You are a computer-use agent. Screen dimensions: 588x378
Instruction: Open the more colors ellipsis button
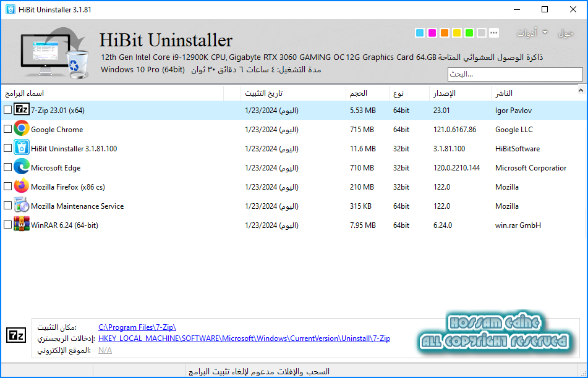pos(494,33)
